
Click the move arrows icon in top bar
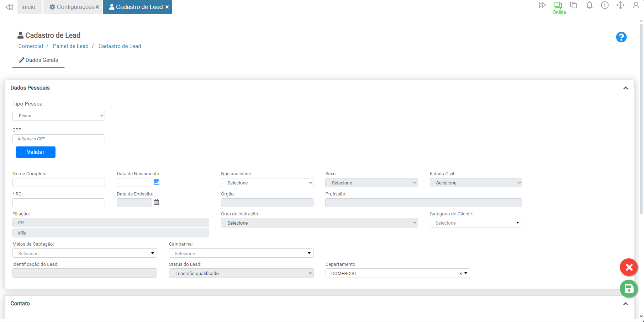point(620,5)
